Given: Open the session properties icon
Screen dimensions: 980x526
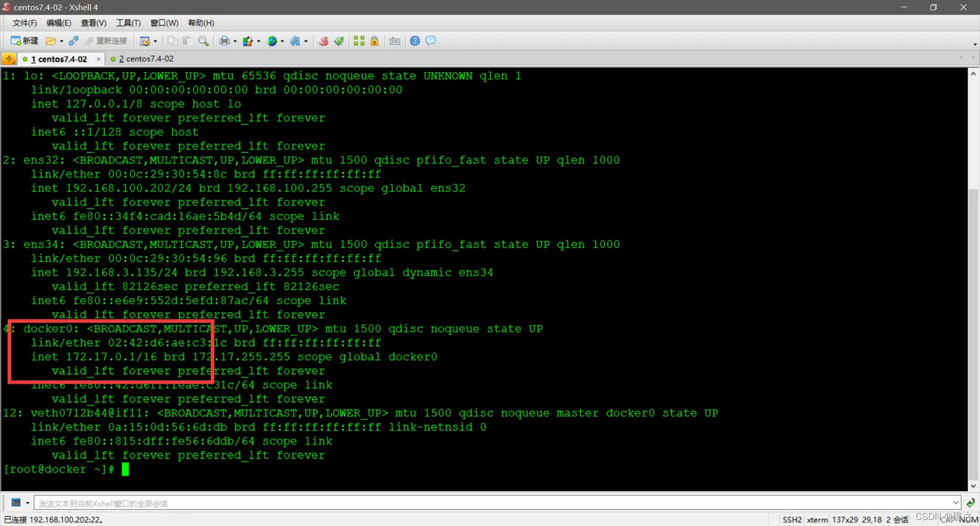Looking at the screenshot, I should pyautogui.click(x=145, y=41).
